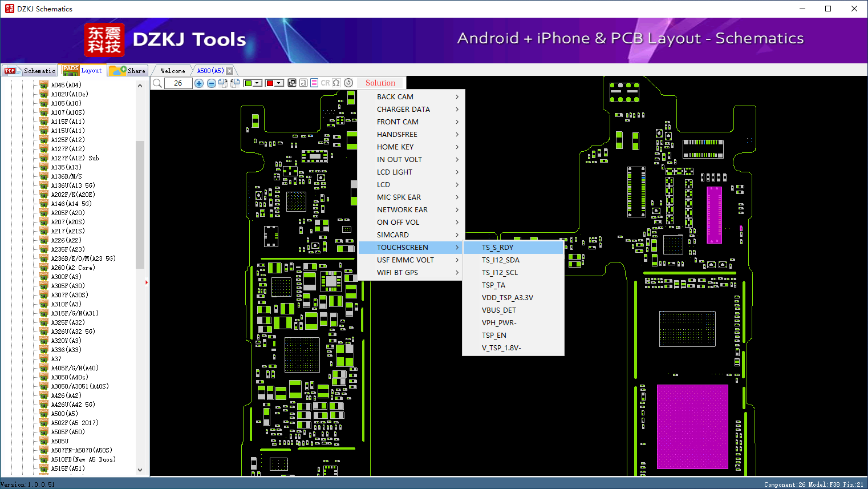Image resolution: width=868 pixels, height=489 pixels.
Task: Click the zoom value input field
Action: (x=178, y=83)
